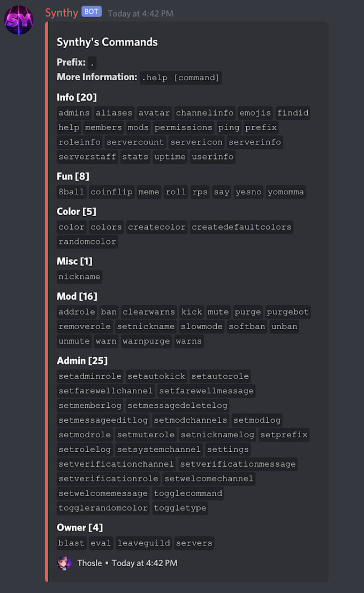Select the nickname command under Misc

(x=79, y=276)
